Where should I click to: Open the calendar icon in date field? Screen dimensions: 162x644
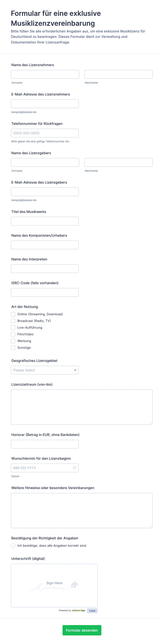click(75, 468)
